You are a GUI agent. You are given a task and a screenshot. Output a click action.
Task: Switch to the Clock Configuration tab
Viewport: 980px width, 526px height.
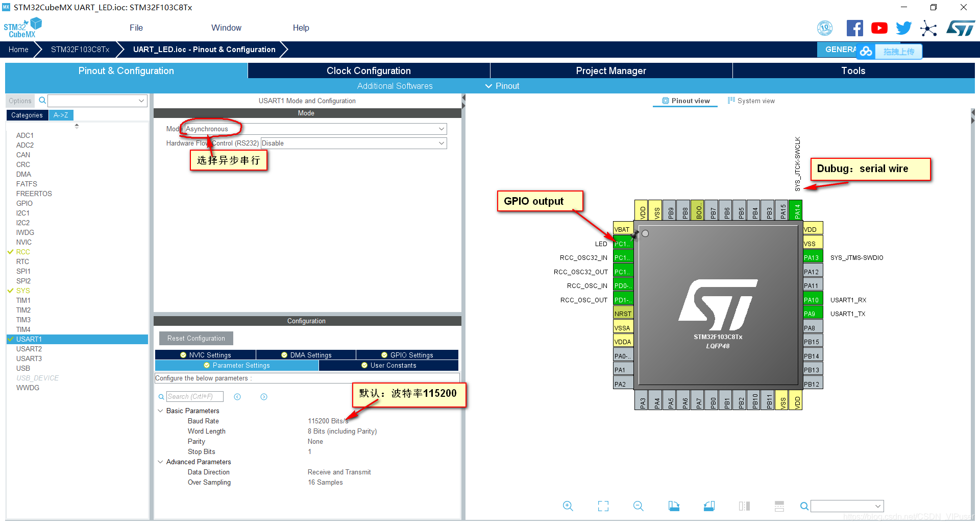click(x=369, y=71)
